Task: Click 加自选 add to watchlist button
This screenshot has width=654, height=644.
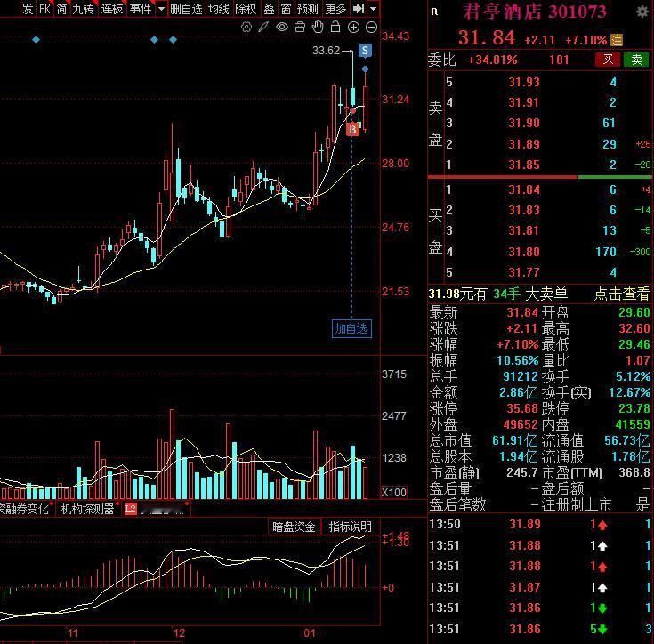Action: coord(351,329)
